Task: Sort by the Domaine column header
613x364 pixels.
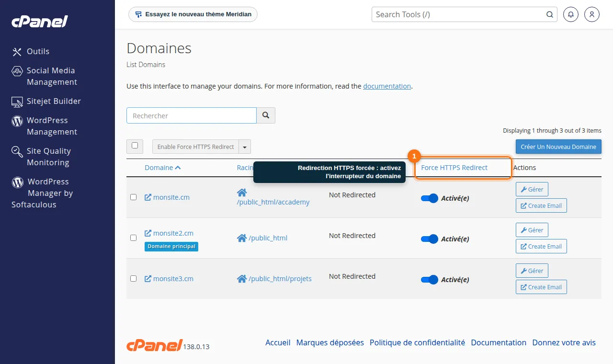Action: click(x=163, y=168)
